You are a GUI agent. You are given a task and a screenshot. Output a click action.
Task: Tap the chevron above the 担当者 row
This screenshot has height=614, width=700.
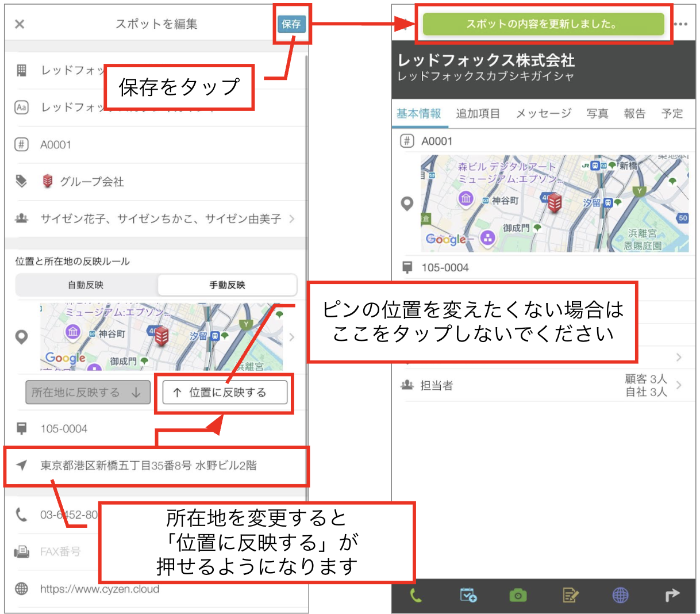tap(679, 357)
